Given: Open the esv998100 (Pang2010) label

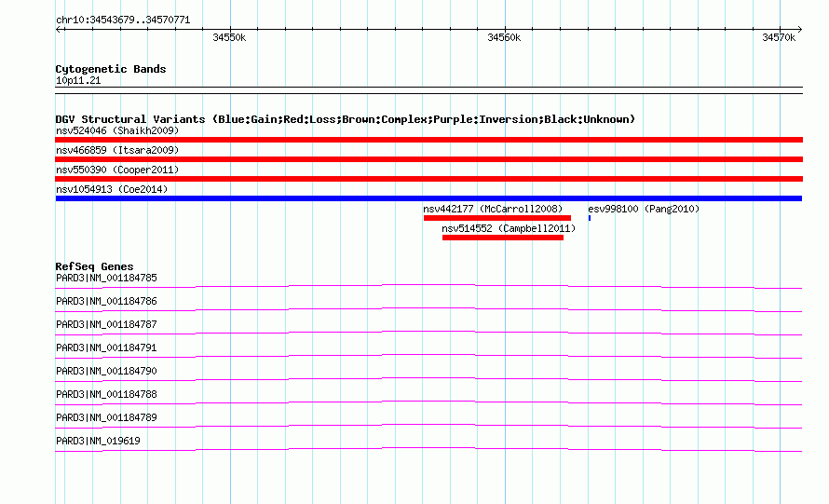Looking at the screenshot, I should [644, 209].
